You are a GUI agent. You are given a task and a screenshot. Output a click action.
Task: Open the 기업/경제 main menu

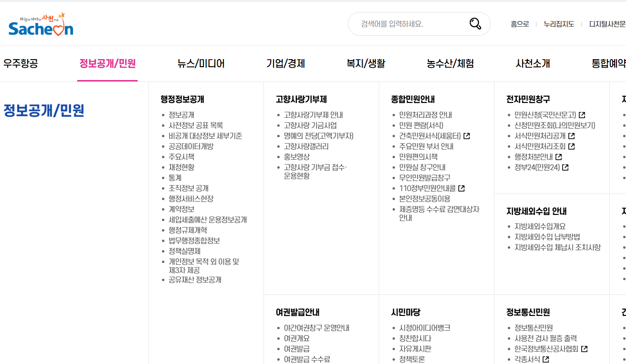coord(286,63)
